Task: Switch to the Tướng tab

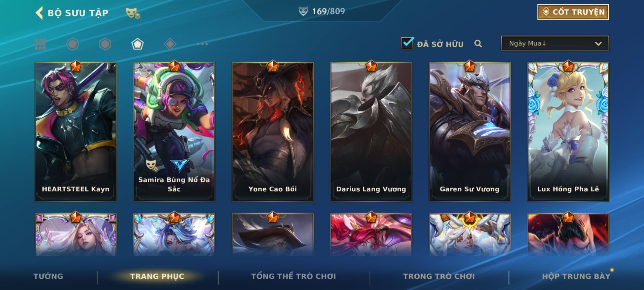Action: [48, 276]
